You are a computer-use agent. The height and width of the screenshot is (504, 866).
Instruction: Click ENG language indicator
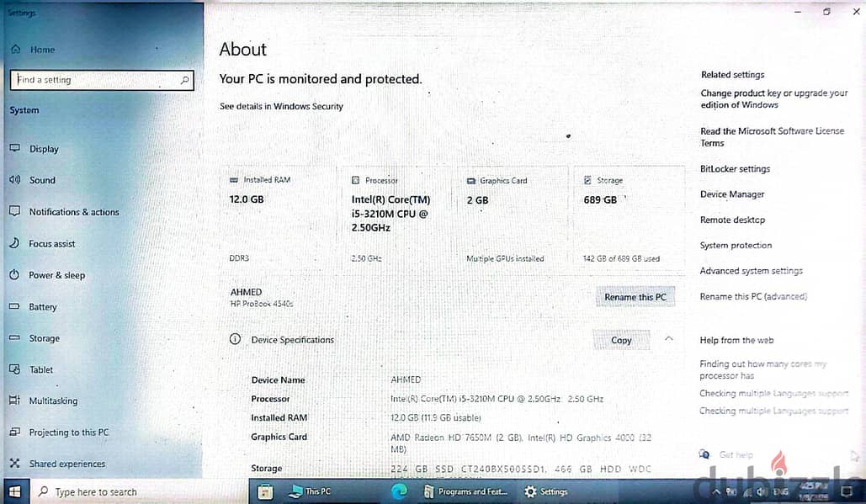[780, 492]
